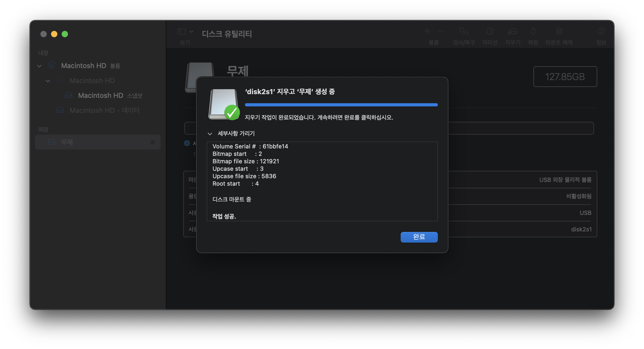This screenshot has width=644, height=349.
Task: Click the Restore arrow icon
Action: pos(533,32)
